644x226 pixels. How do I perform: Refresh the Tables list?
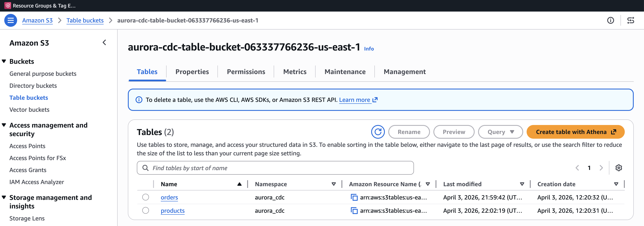point(378,132)
